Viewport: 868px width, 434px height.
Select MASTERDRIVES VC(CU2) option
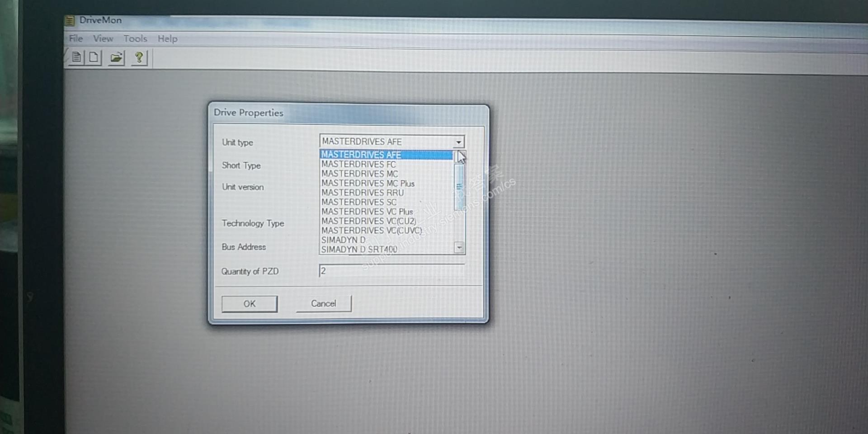(x=386, y=221)
